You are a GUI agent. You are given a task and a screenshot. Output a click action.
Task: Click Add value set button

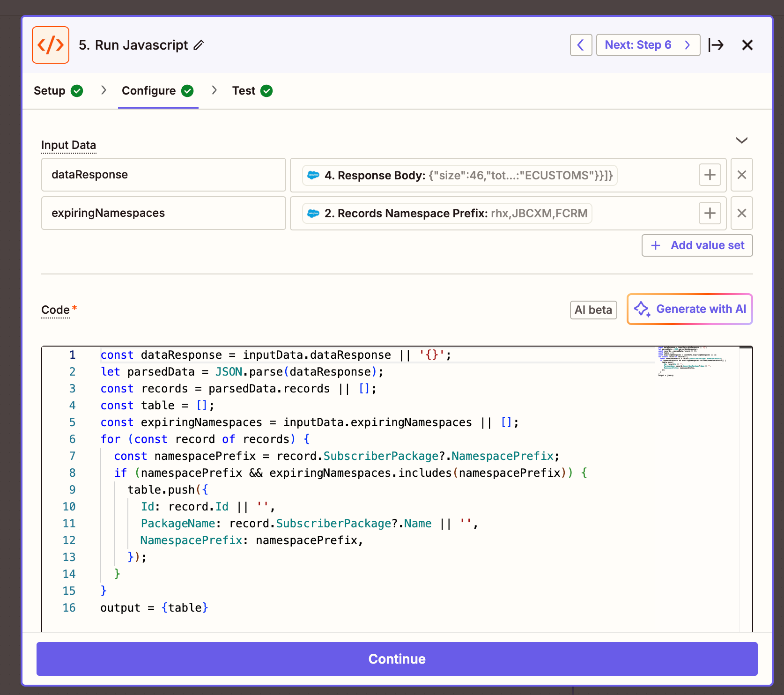pos(697,245)
